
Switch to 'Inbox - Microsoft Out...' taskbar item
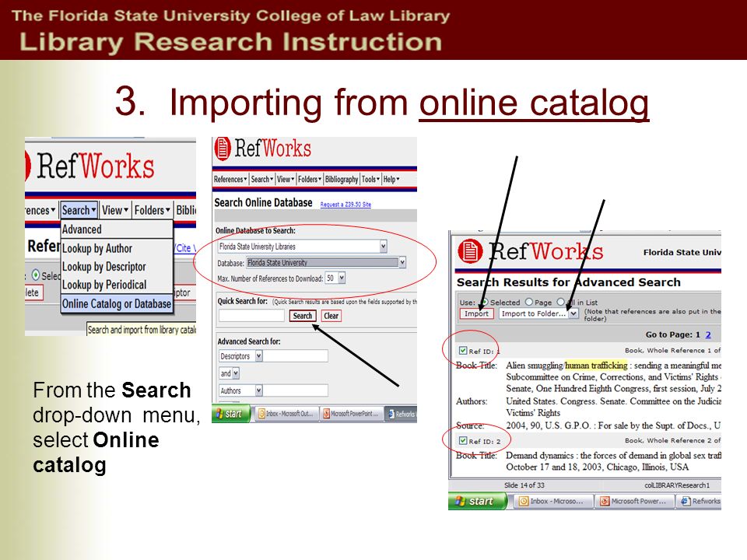[x=286, y=413]
